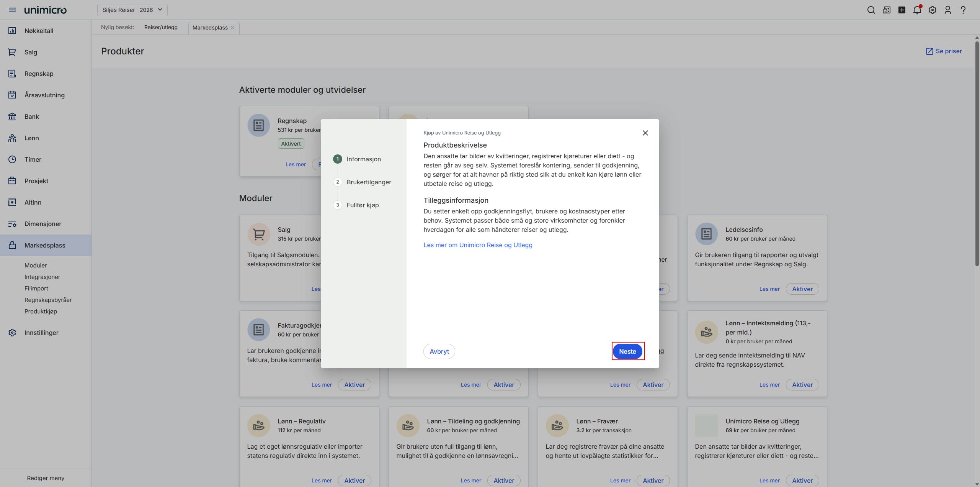Open the Integrasjoner submenu item
The image size is (980, 487).
coord(42,277)
